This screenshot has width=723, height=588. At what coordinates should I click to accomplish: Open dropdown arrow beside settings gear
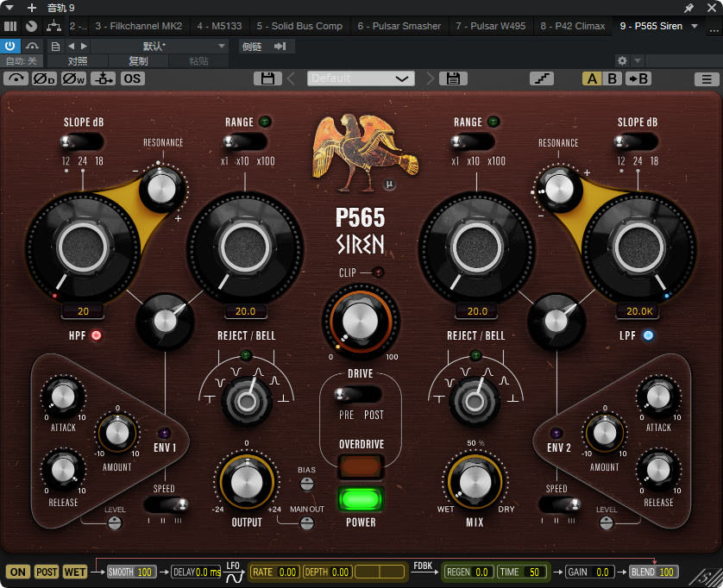pos(638,60)
